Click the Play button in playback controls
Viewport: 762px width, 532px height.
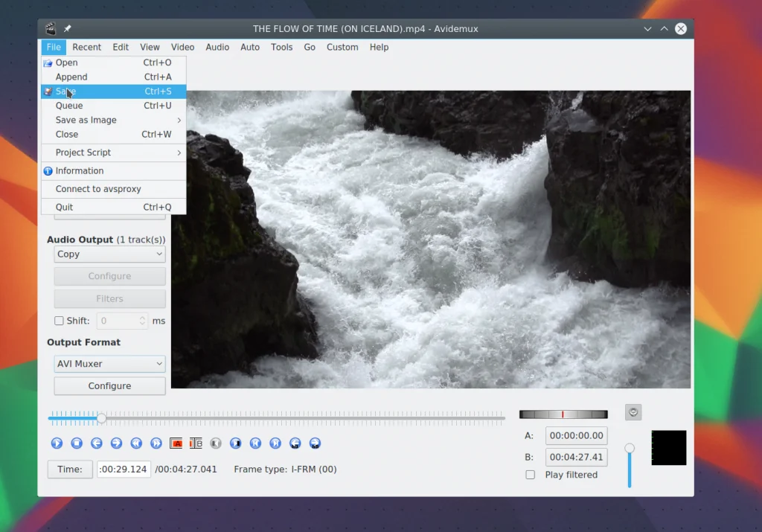[x=57, y=443]
